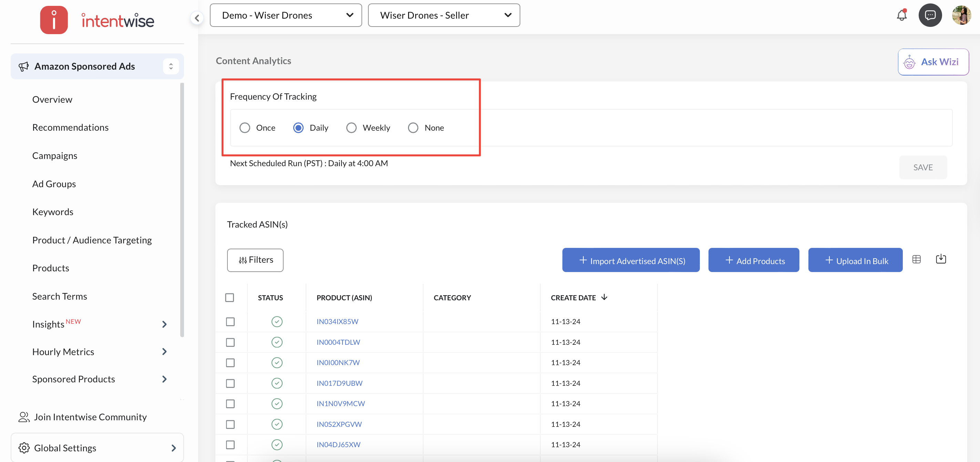Open the notifications bell icon
Image resolution: width=980 pixels, height=462 pixels.
[901, 15]
